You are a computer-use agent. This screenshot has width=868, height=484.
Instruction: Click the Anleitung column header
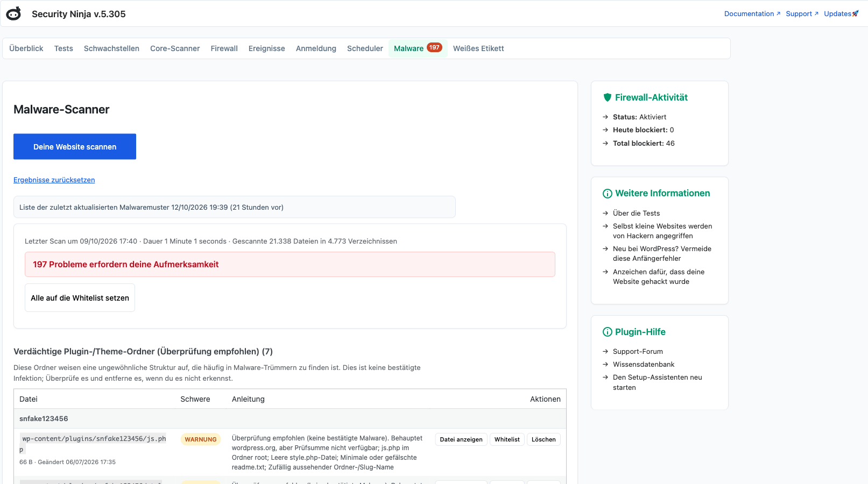coord(248,399)
